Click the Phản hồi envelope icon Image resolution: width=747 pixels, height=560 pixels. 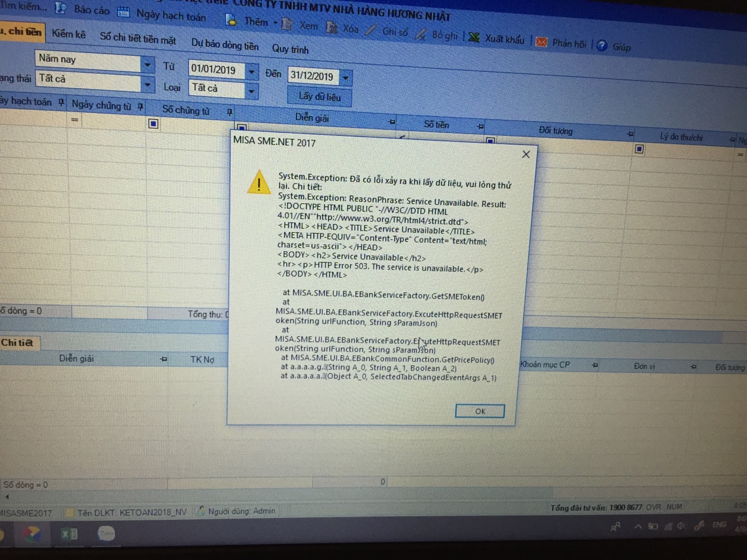click(x=542, y=42)
